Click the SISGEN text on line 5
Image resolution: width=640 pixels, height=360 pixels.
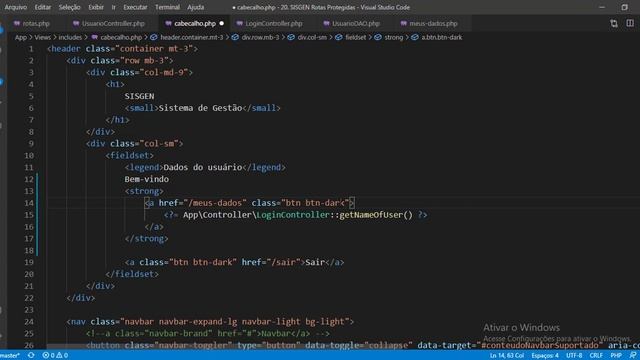coord(139,96)
